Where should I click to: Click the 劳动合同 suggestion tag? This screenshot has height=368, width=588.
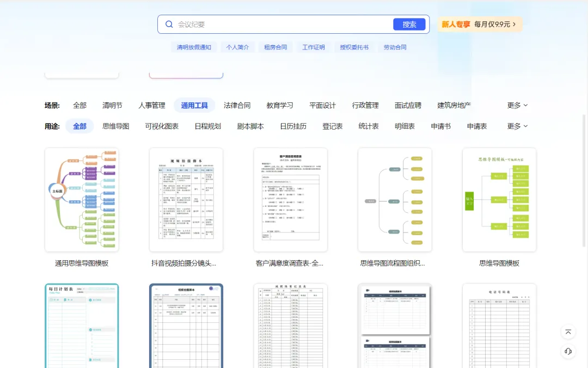tap(395, 47)
